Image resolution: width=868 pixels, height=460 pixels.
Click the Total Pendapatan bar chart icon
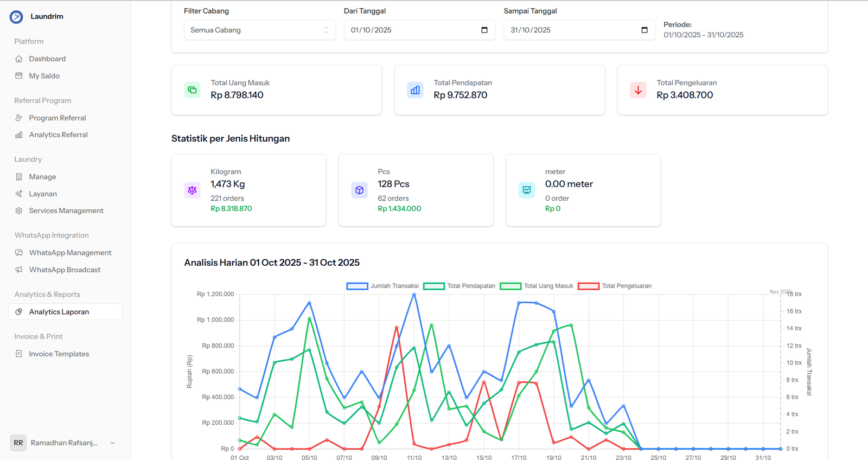pyautogui.click(x=415, y=90)
